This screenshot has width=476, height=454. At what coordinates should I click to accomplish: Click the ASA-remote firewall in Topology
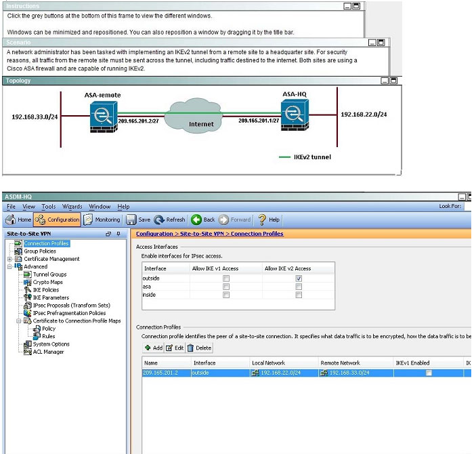click(104, 117)
